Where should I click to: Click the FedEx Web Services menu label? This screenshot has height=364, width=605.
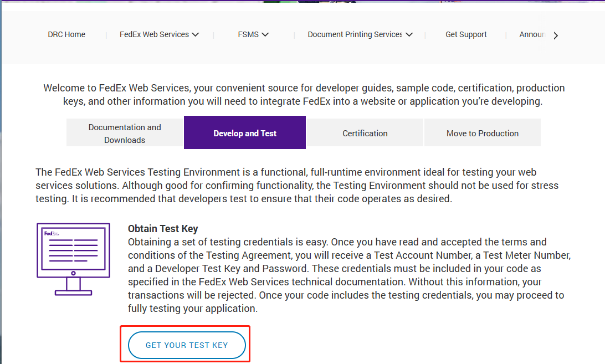154,34
